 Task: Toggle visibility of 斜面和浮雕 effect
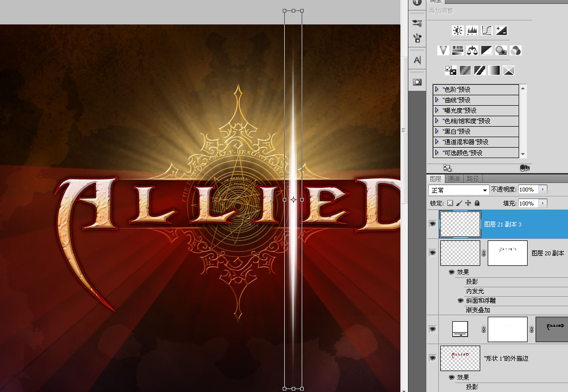click(x=460, y=300)
